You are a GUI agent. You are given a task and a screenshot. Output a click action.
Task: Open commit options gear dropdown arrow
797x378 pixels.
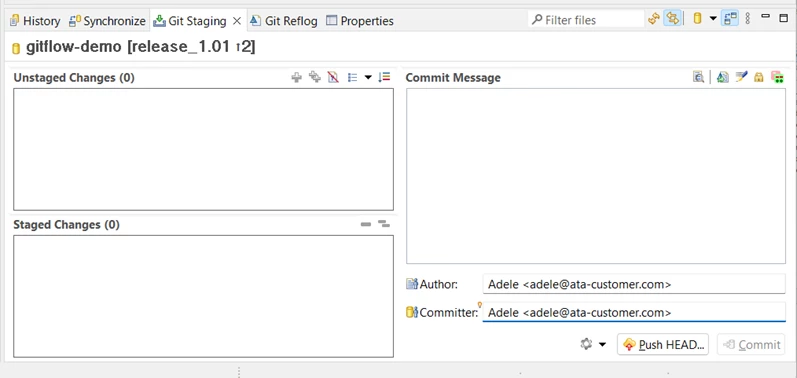tap(602, 344)
